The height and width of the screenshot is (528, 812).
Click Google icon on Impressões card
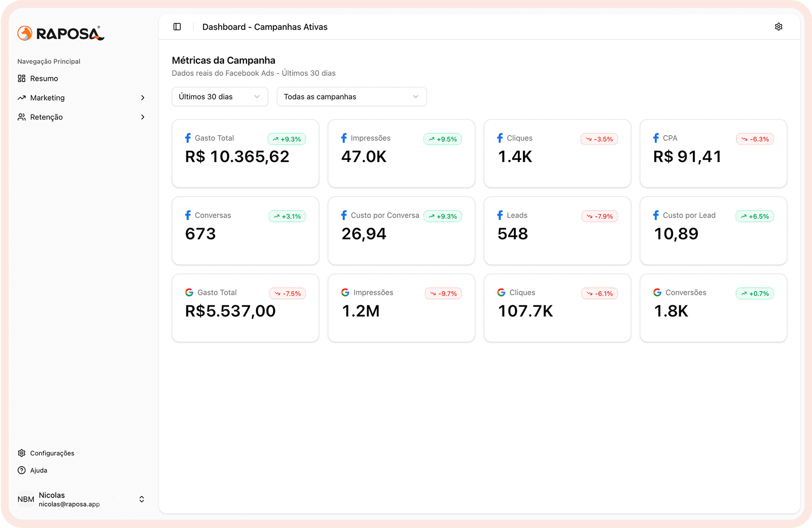(x=345, y=292)
